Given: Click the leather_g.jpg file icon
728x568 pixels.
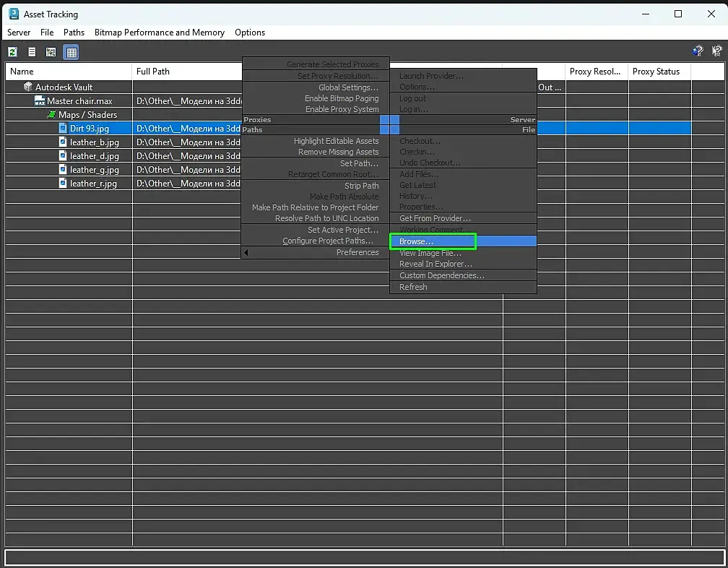Looking at the screenshot, I should click(63, 169).
